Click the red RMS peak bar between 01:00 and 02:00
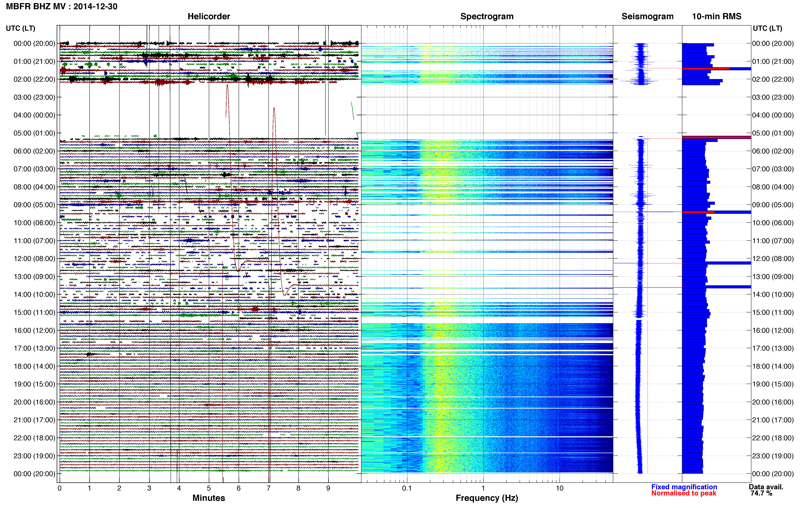The height and width of the screenshot is (508, 812). (x=706, y=69)
